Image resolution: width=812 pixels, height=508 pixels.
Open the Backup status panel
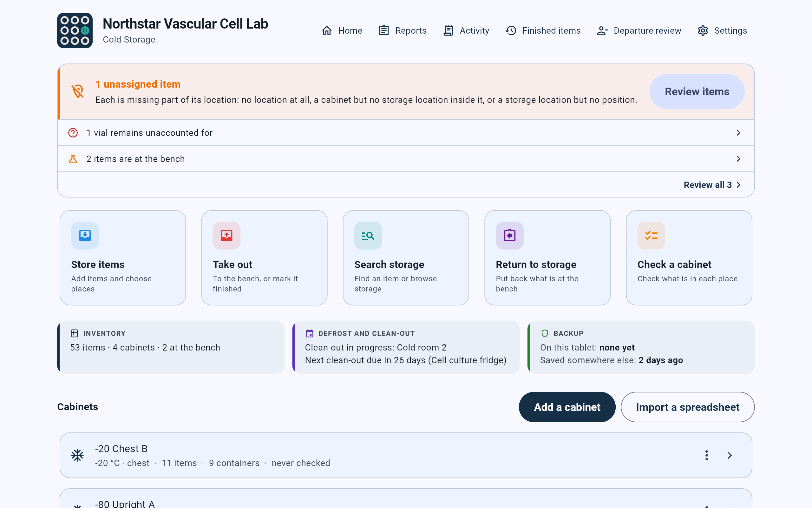tap(641, 347)
